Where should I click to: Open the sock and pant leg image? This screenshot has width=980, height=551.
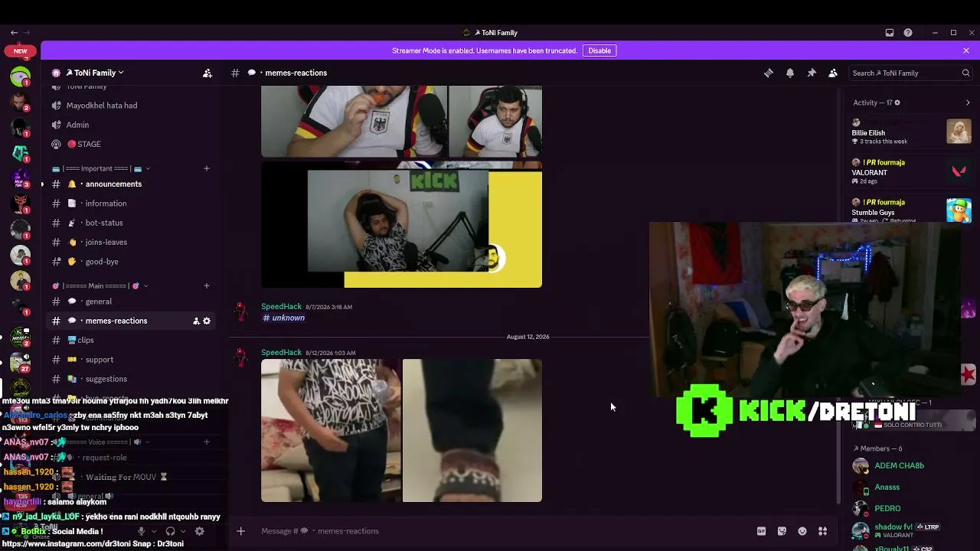tap(472, 431)
